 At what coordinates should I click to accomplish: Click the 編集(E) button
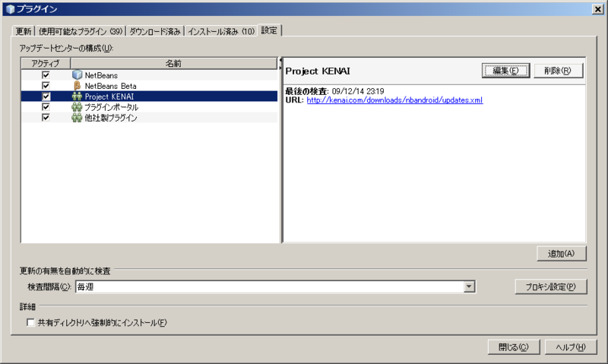point(505,71)
